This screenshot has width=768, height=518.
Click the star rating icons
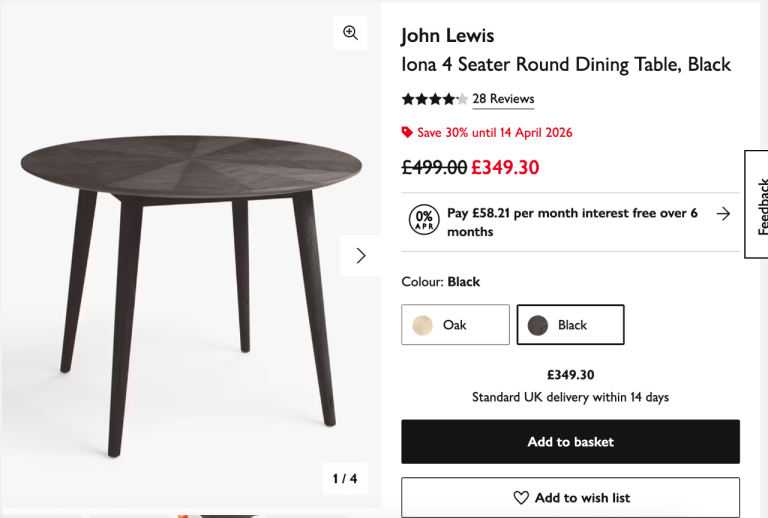point(434,99)
